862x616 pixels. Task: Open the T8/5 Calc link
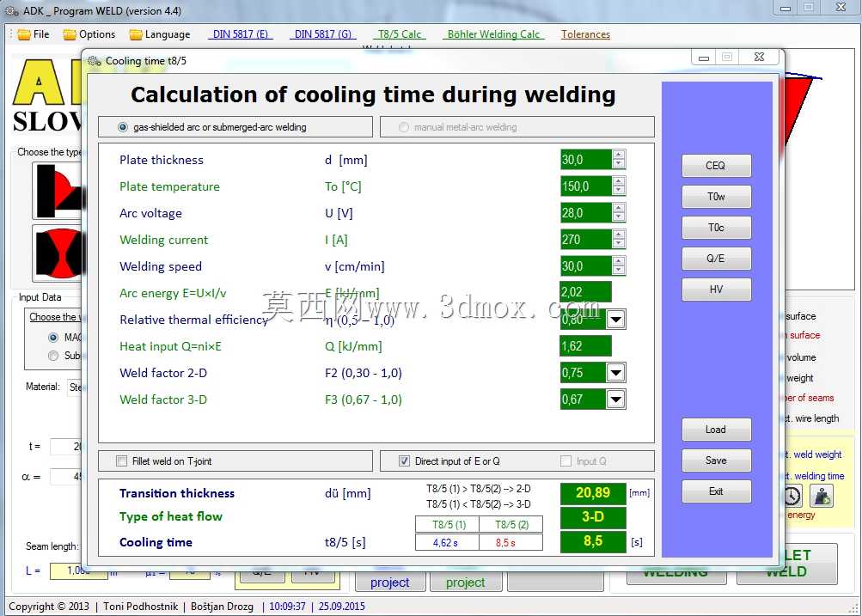pos(399,34)
